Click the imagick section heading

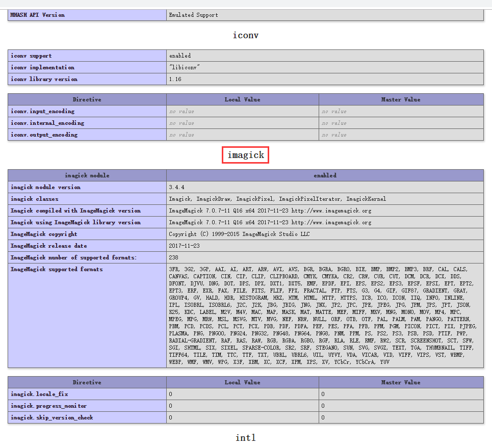point(246,155)
